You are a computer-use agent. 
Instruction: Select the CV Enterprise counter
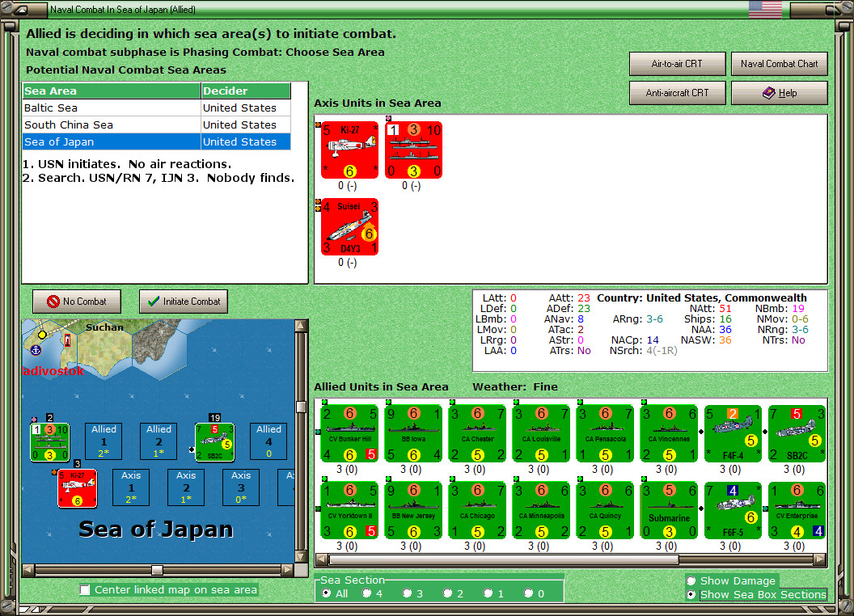coord(797,510)
